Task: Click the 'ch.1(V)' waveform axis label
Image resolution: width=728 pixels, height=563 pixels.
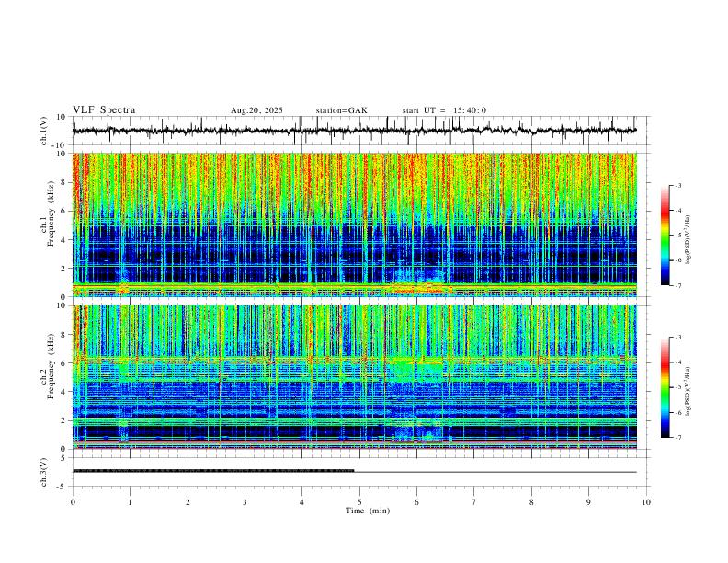Action: pos(44,131)
